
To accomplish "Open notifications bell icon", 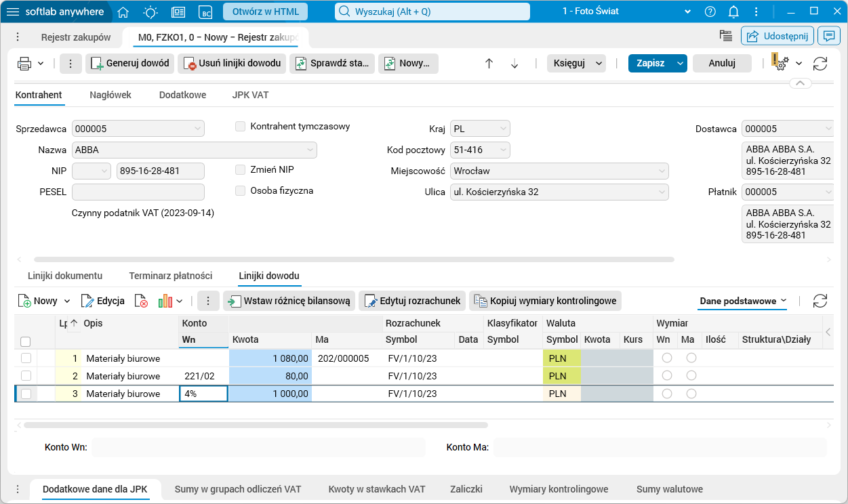I will click(733, 12).
